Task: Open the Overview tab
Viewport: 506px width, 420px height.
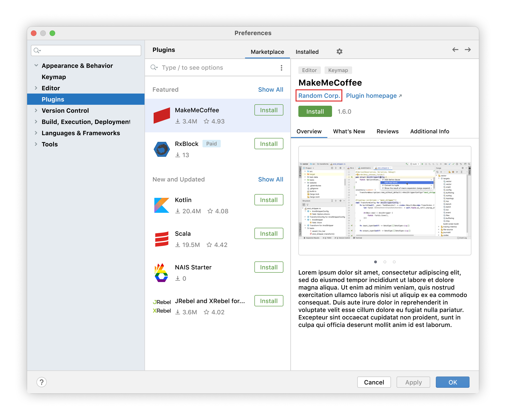Action: (x=309, y=131)
